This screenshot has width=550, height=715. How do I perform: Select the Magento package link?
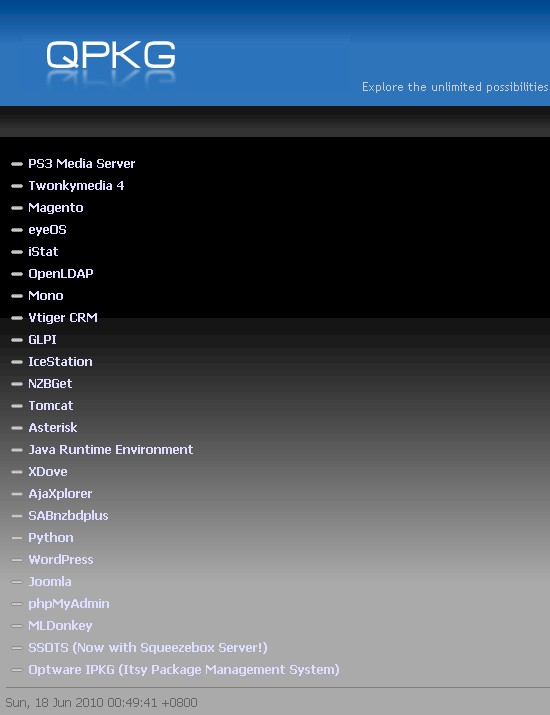point(56,207)
